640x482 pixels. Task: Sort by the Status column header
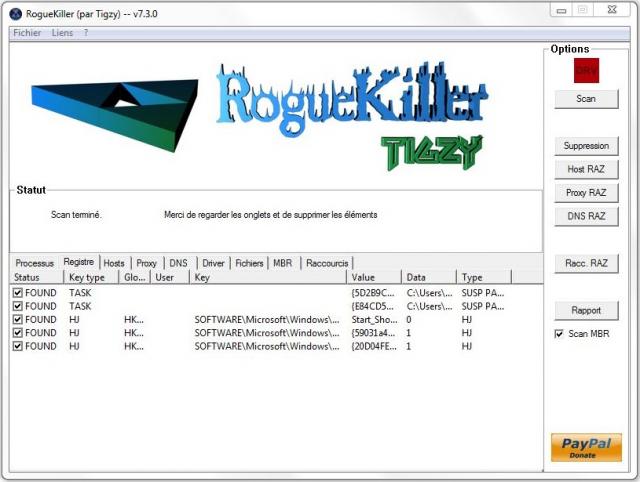click(37, 278)
